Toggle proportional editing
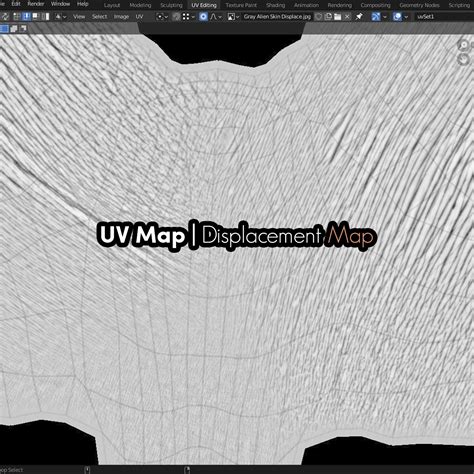Viewport: 474px width, 474px height. 203,16
